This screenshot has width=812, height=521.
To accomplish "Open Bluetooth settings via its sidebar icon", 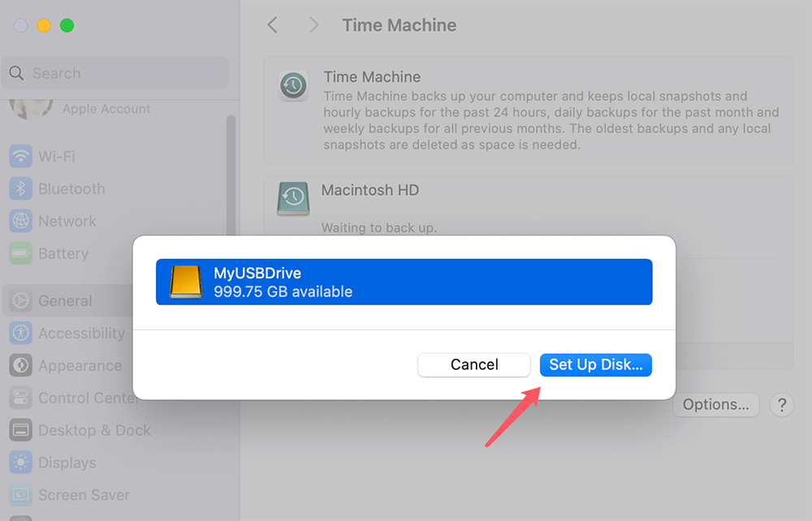I will coord(19,188).
